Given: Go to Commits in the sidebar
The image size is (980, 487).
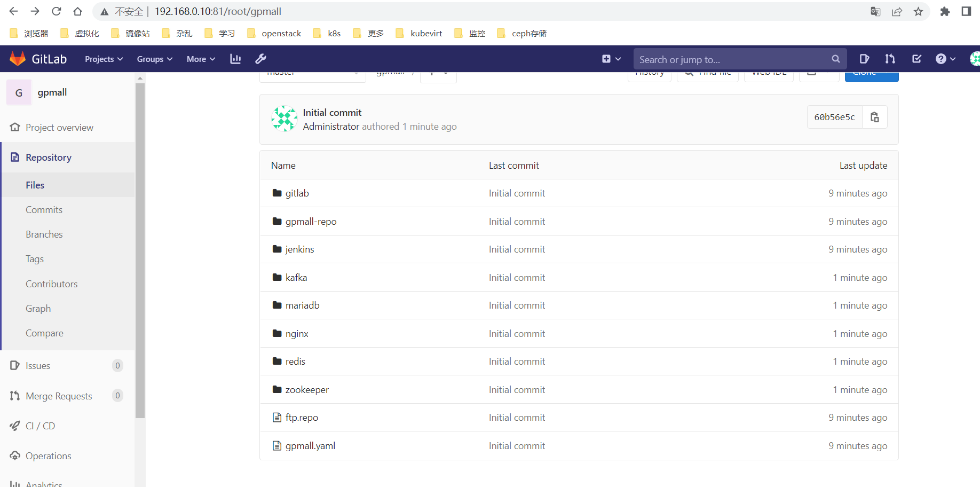Looking at the screenshot, I should tap(44, 210).
